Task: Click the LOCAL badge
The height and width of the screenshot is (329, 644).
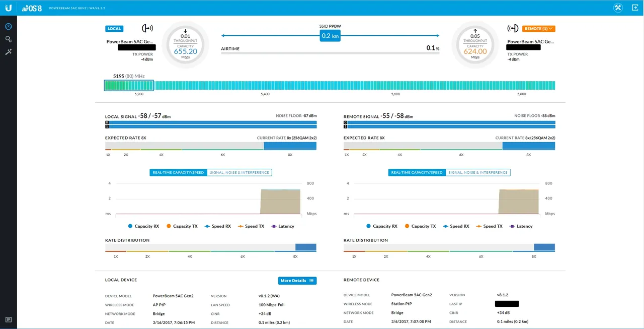Action: 114,29
